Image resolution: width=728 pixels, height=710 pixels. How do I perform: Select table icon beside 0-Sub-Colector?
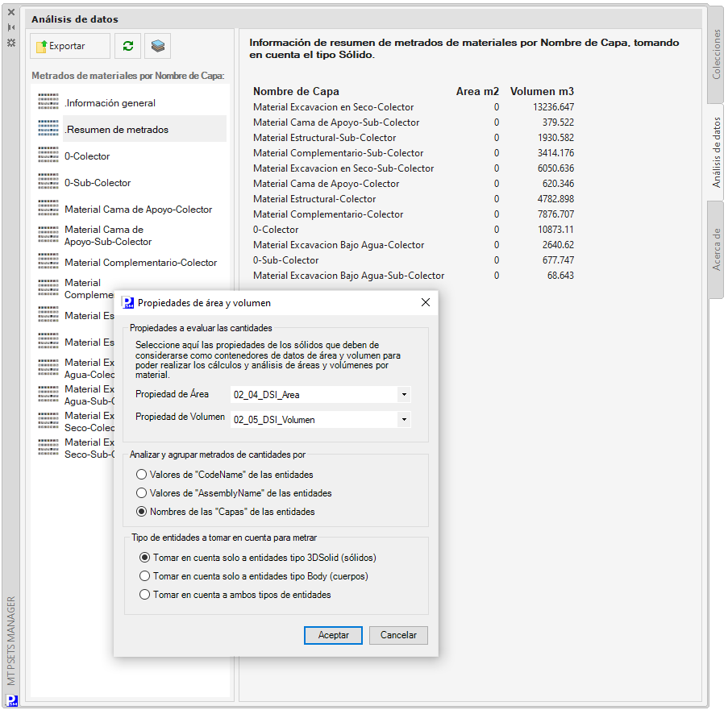click(x=48, y=181)
